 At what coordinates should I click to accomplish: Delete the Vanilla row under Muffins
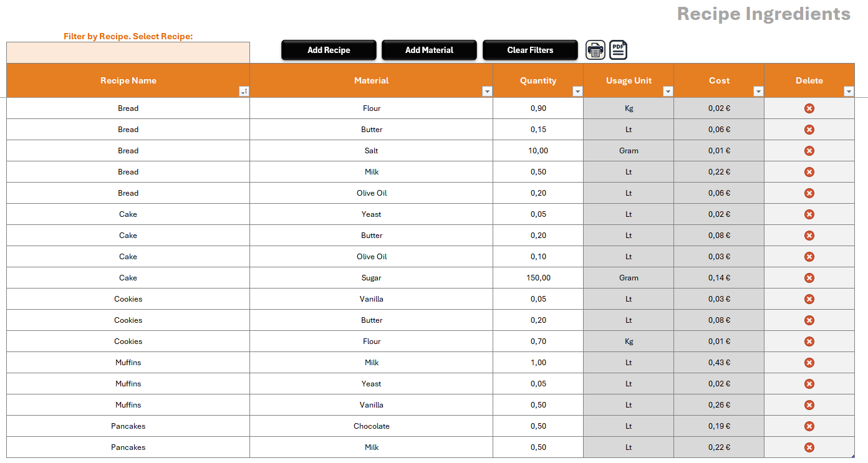tap(809, 404)
